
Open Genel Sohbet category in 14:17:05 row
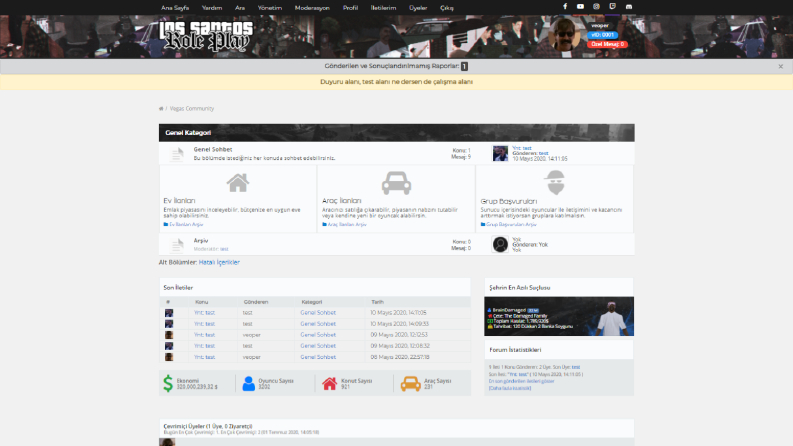click(x=318, y=313)
